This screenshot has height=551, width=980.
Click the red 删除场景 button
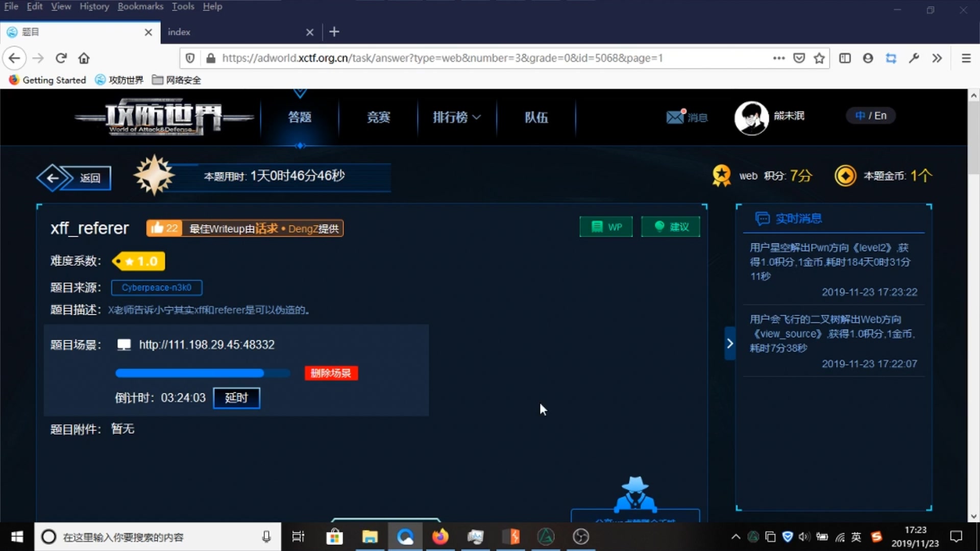click(331, 373)
